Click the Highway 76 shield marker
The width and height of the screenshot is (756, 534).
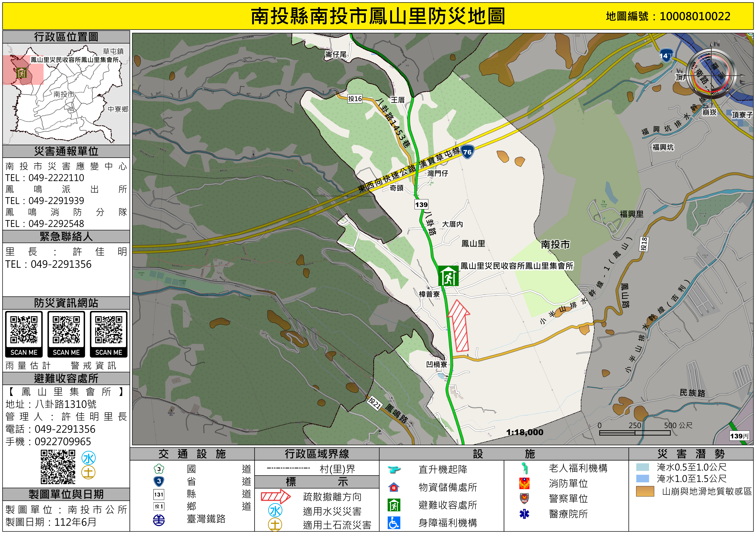point(467,152)
